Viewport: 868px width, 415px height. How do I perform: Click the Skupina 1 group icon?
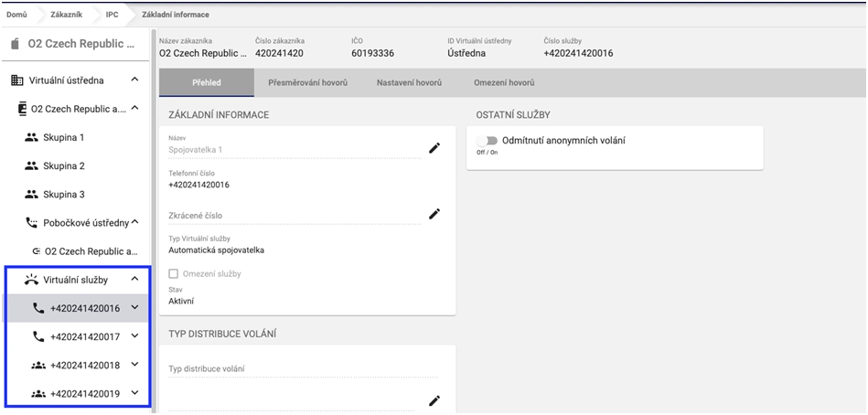32,137
